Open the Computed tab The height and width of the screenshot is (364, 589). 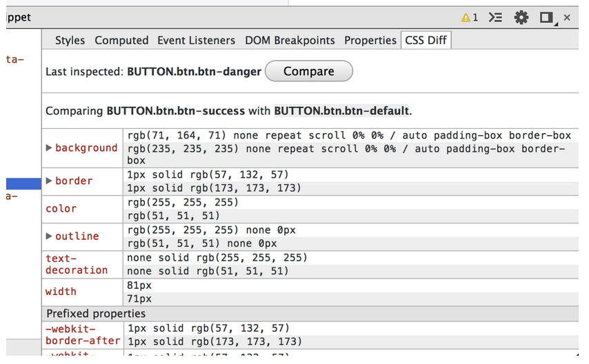(x=121, y=40)
